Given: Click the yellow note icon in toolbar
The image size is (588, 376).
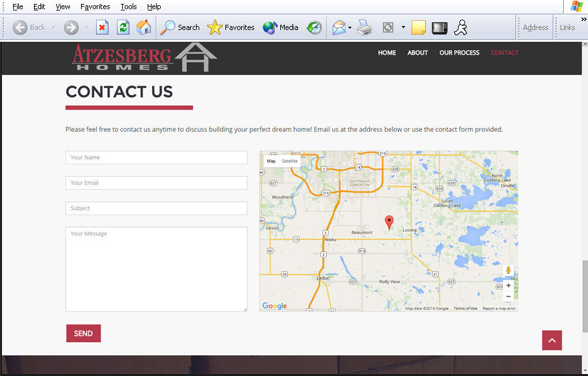Looking at the screenshot, I should point(419,27).
